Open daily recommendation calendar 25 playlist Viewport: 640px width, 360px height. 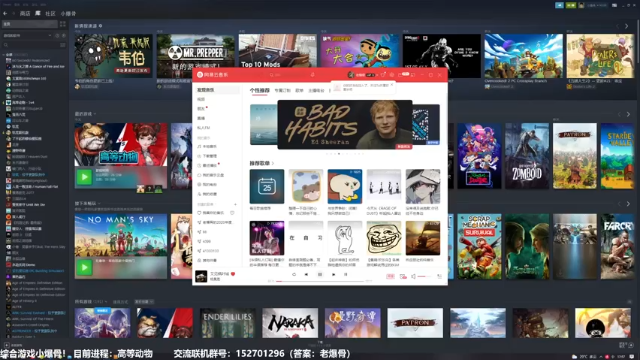coord(267,187)
